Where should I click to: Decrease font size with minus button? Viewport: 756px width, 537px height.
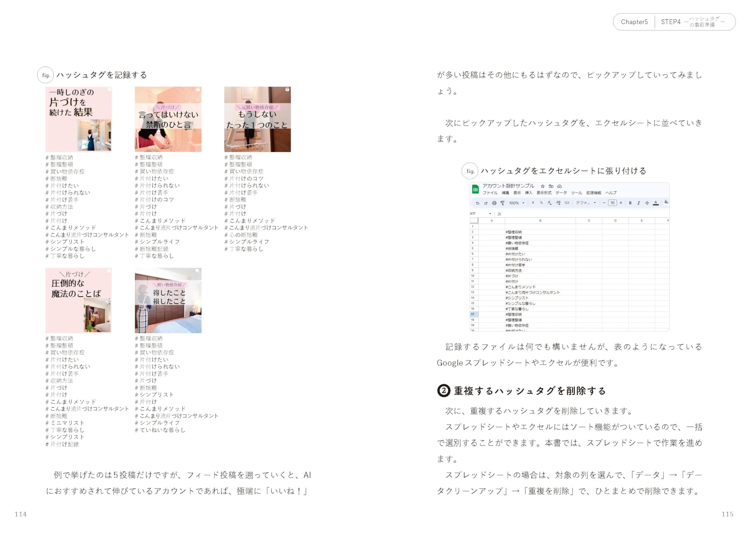coord(604,203)
